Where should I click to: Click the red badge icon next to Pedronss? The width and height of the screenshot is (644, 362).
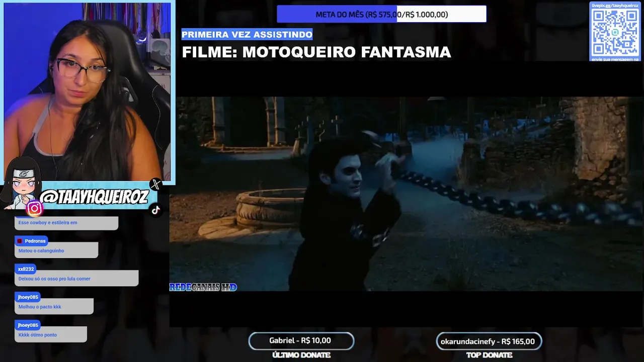tap(20, 241)
